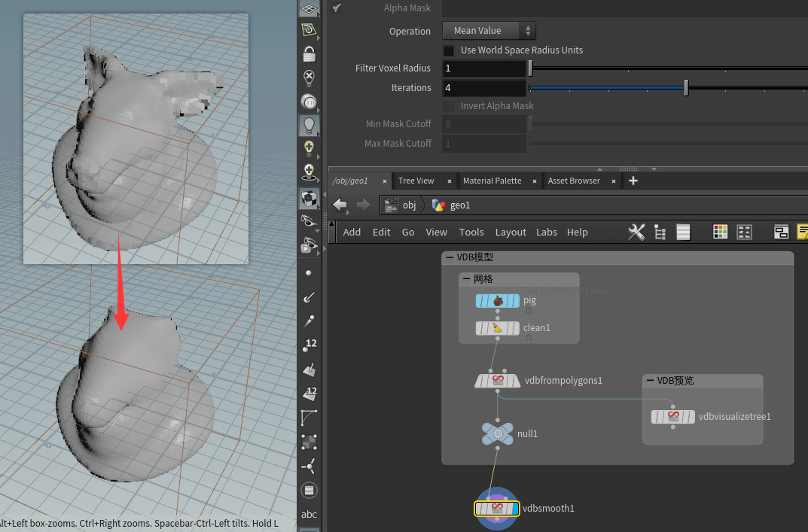Click the geo1 path segment

tap(459, 205)
